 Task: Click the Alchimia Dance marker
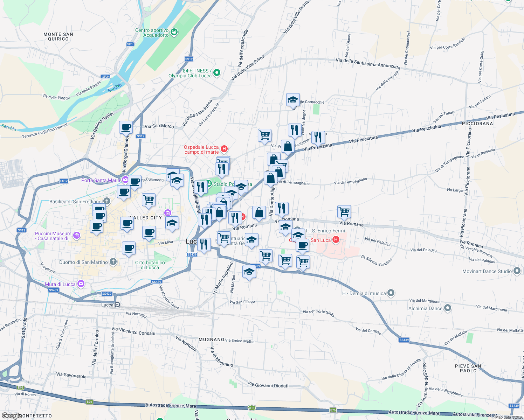[x=447, y=308]
